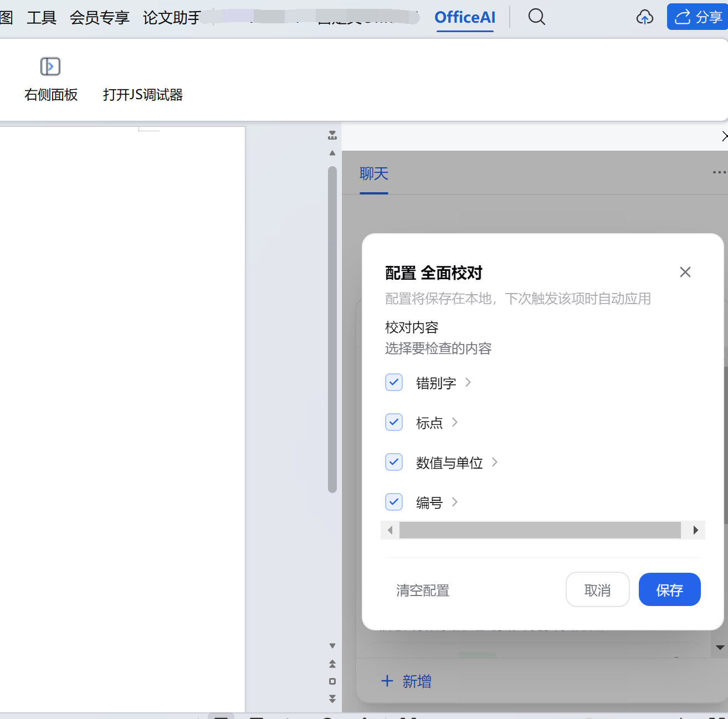Image resolution: width=728 pixels, height=719 pixels.
Task: Click the 分享 share button
Action: pos(698,17)
